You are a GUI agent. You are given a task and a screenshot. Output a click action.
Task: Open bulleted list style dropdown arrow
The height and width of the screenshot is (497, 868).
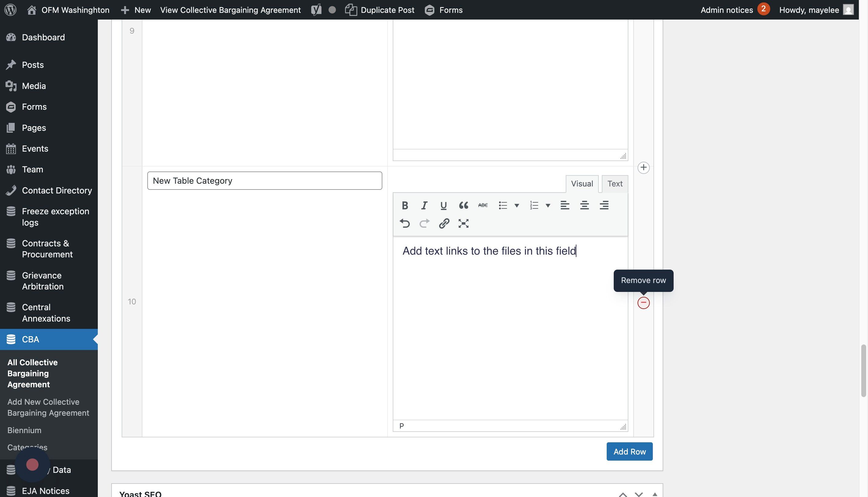[x=517, y=205]
